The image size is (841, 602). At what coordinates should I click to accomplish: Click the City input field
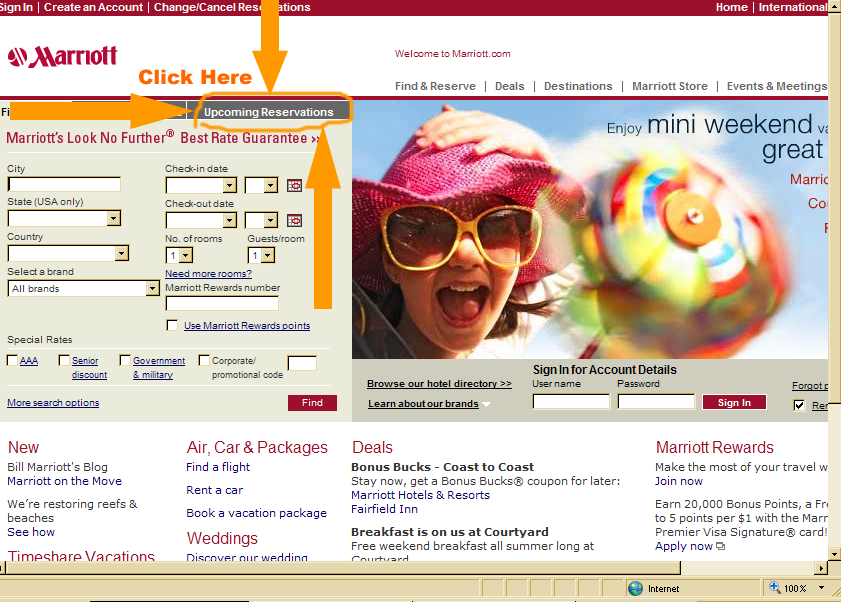(64, 185)
